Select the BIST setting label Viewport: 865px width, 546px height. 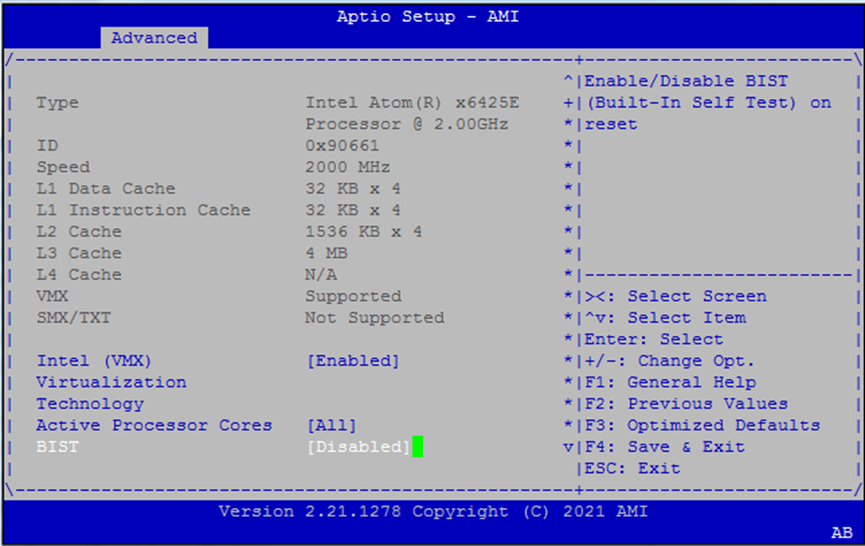(x=58, y=447)
